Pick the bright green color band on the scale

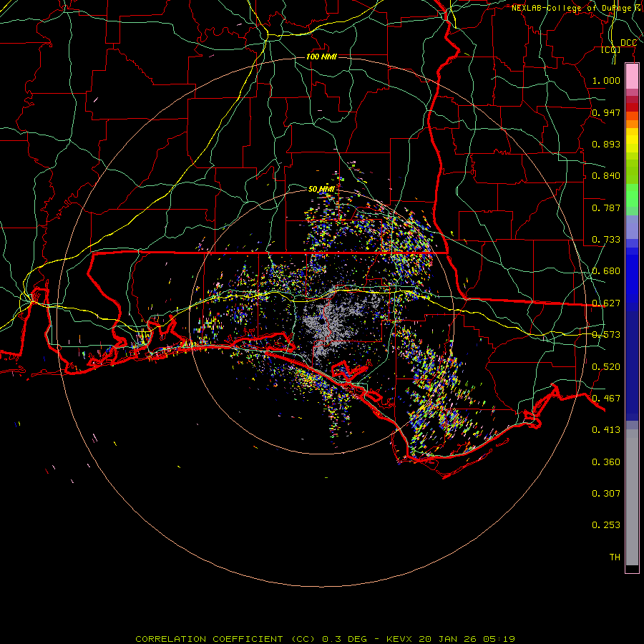point(632,195)
